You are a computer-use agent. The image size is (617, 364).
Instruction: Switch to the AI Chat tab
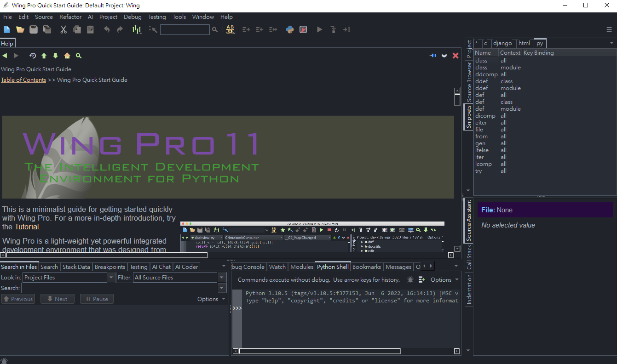pyautogui.click(x=161, y=267)
